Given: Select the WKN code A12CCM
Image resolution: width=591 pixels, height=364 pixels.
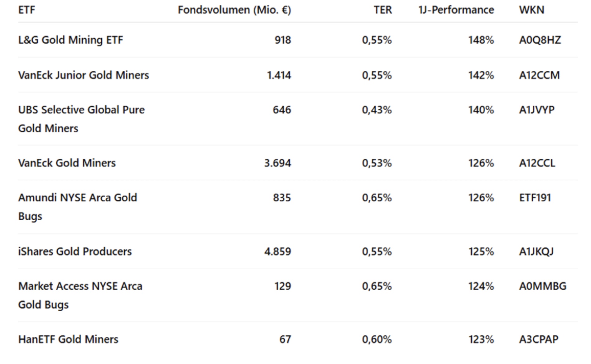Looking at the screenshot, I should pyautogui.click(x=539, y=75).
